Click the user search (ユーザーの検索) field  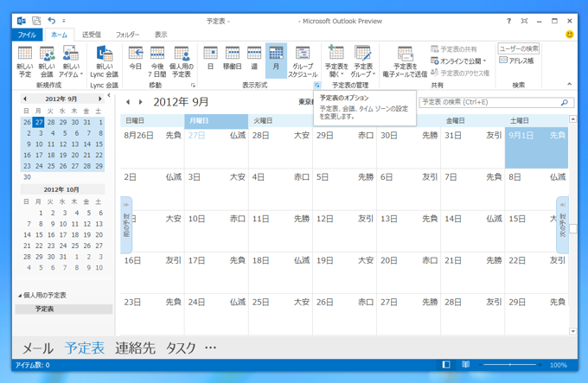coord(519,48)
